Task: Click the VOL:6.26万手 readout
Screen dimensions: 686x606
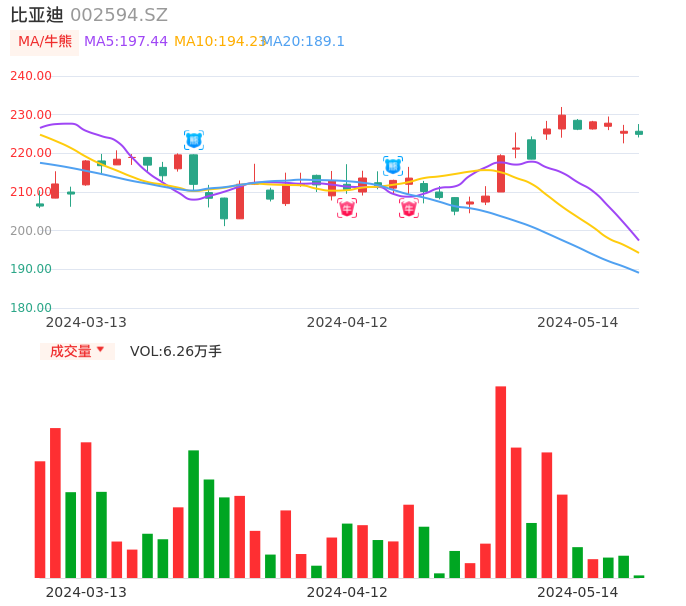Action: point(176,351)
